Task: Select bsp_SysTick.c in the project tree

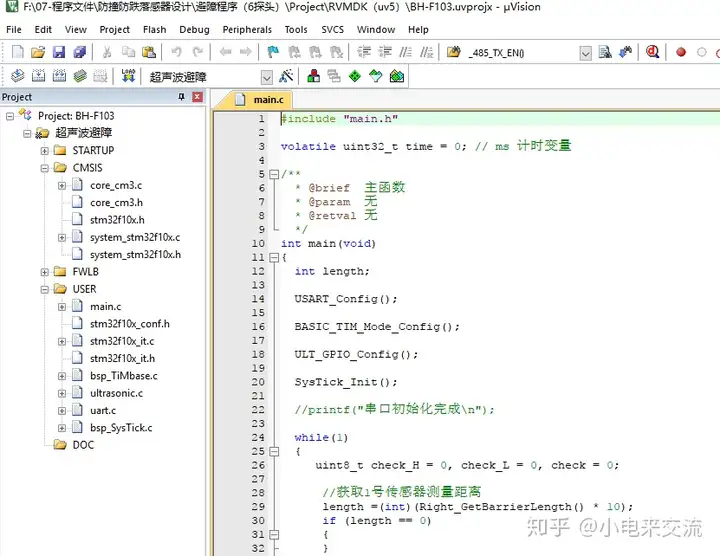Action: 121,428
